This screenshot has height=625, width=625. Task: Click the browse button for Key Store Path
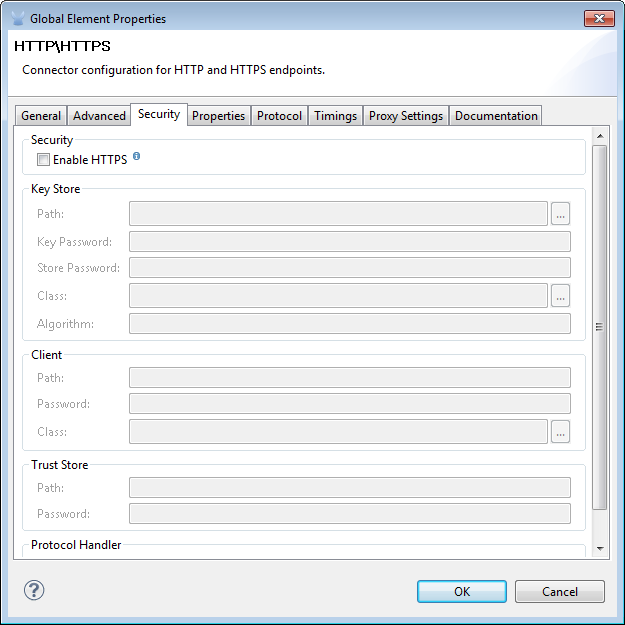560,213
